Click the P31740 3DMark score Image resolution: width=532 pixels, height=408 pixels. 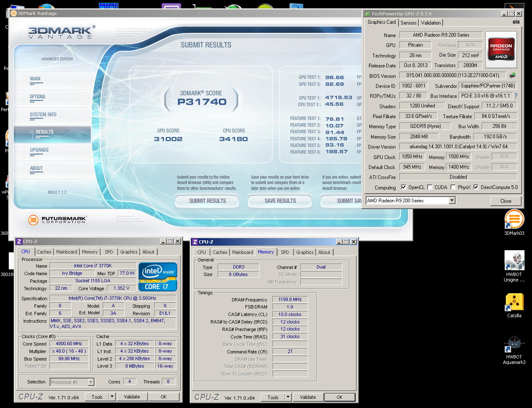pos(202,102)
